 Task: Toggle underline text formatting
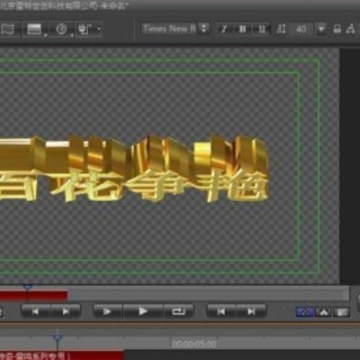(262, 29)
